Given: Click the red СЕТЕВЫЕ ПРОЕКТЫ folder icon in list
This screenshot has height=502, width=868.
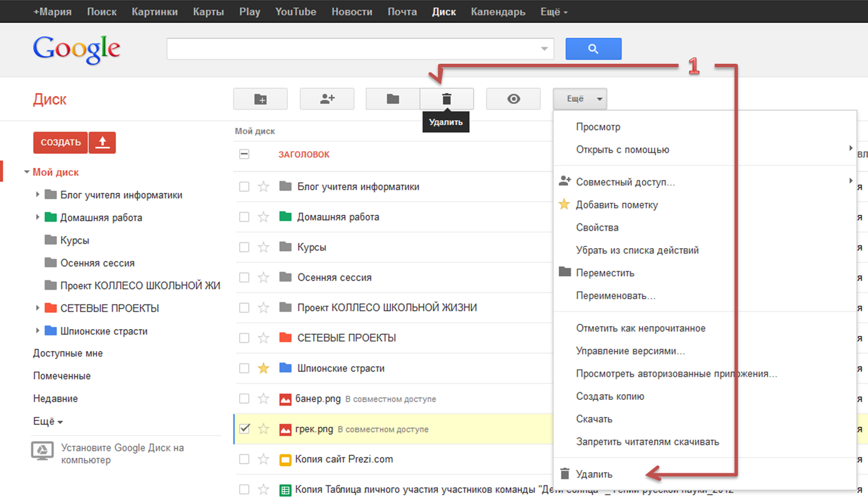Looking at the screenshot, I should (x=285, y=337).
